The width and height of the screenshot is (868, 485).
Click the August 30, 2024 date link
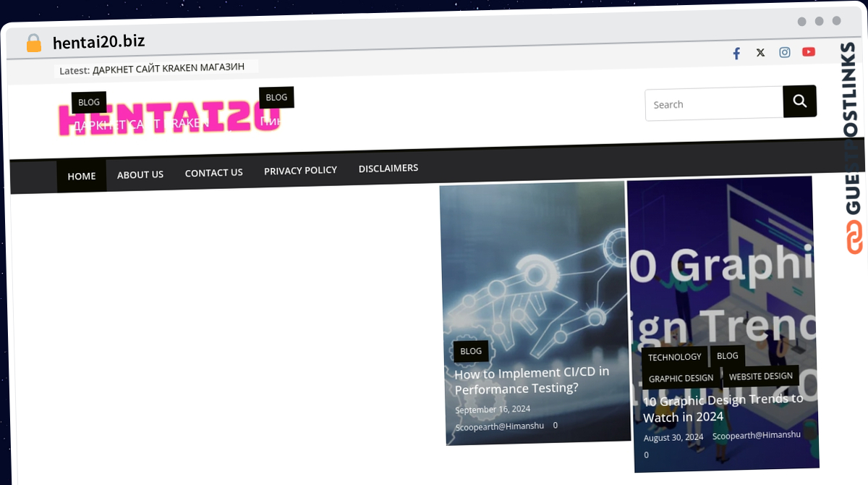673,437
